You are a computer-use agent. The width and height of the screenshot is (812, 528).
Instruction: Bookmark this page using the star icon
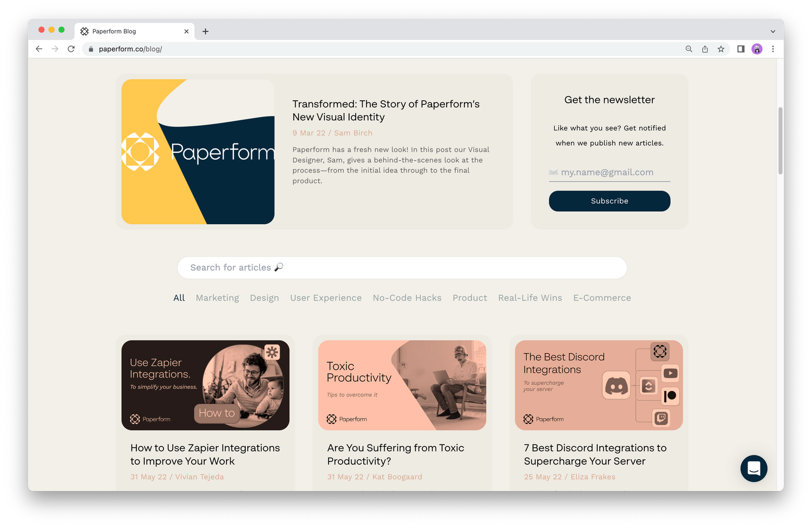721,49
